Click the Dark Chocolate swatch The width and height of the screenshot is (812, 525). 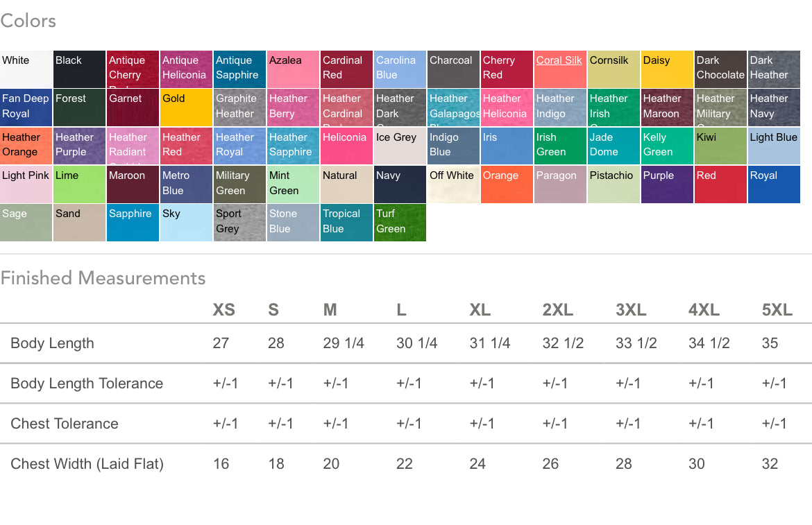[720, 69]
